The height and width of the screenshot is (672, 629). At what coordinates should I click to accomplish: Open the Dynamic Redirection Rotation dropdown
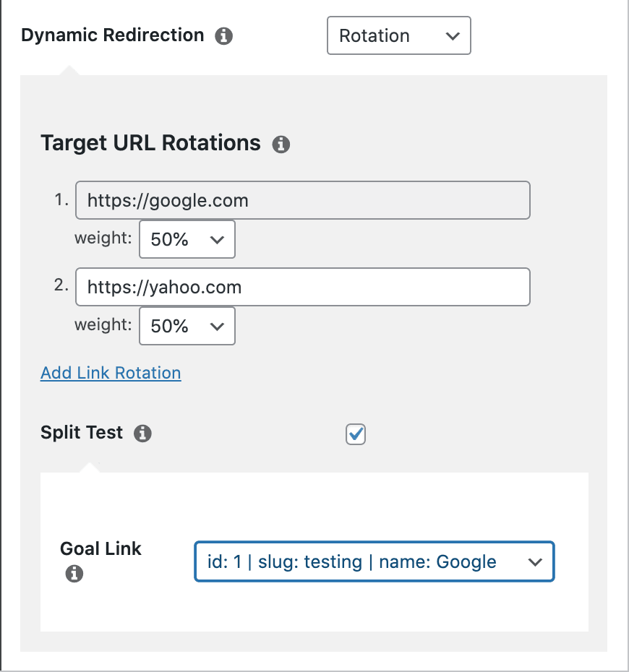(x=398, y=36)
